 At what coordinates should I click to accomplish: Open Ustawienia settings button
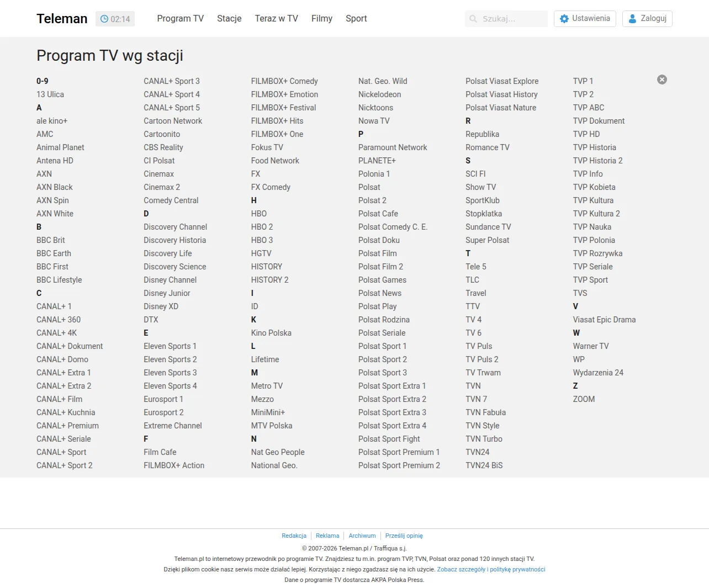pyautogui.click(x=585, y=19)
